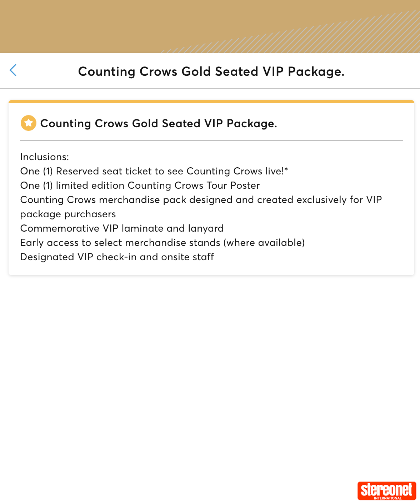The height and width of the screenshot is (504, 420).
Task: Select the merchandise pack description paragraph
Action: (x=201, y=207)
